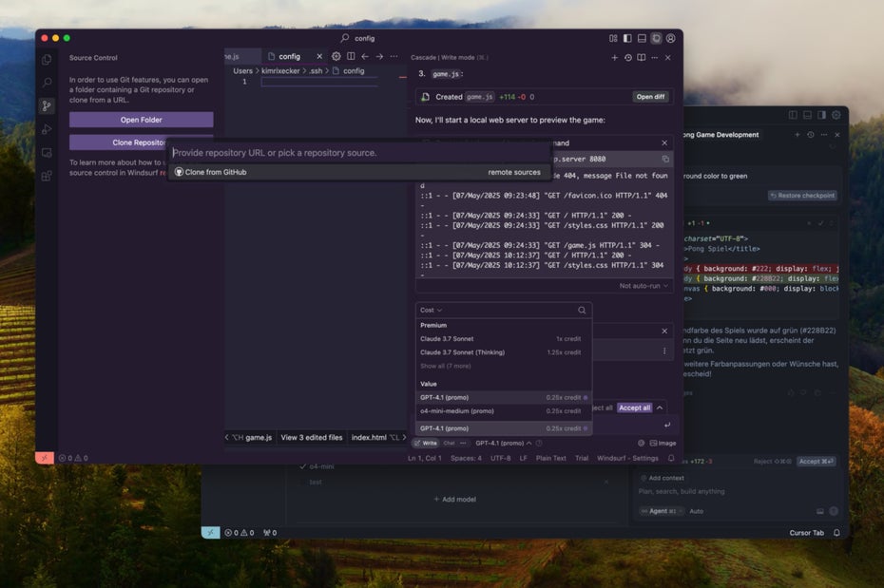Image resolution: width=884 pixels, height=588 pixels.
Task: Change indentation via Spaces: 4 in the status bar
Action: point(467,458)
